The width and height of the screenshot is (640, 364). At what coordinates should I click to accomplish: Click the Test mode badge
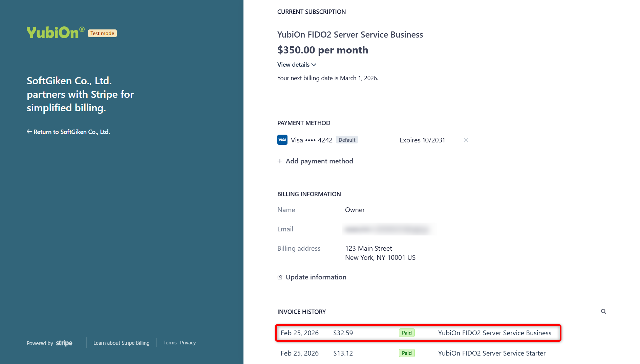[x=102, y=33]
